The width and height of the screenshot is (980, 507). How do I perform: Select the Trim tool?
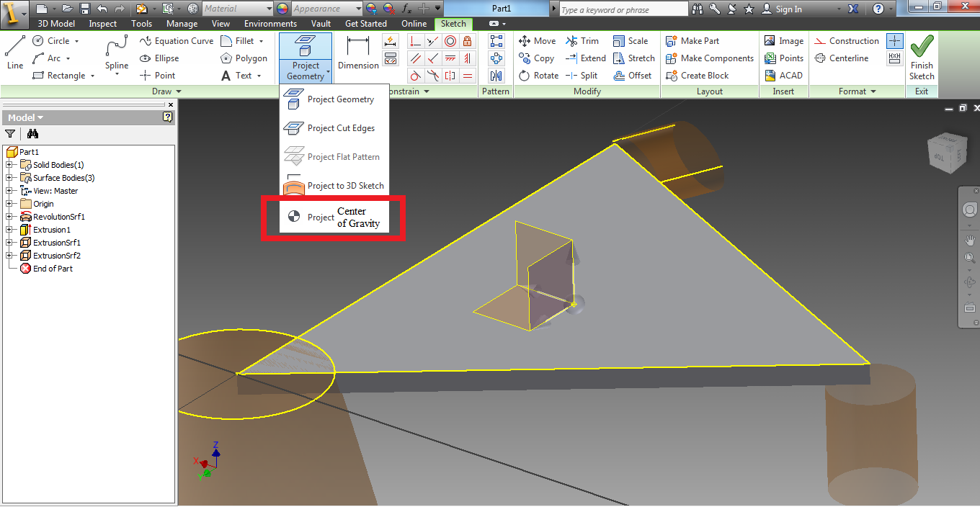point(582,40)
